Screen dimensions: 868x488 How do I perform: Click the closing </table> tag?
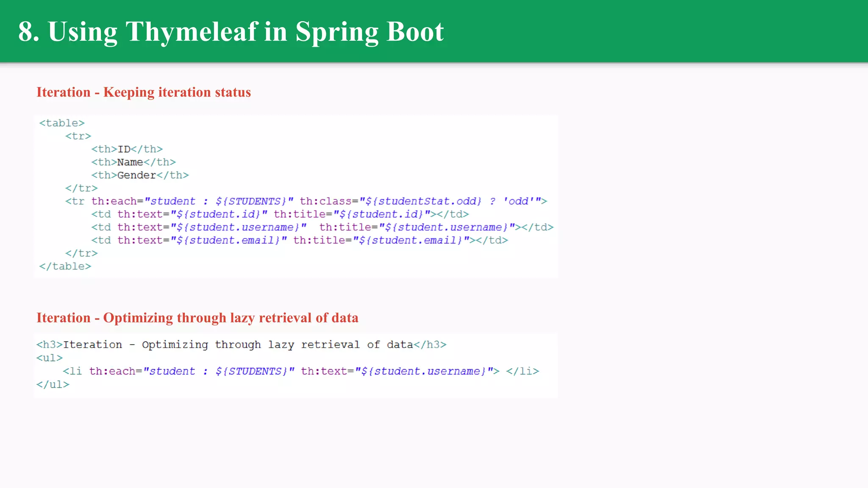click(x=65, y=266)
